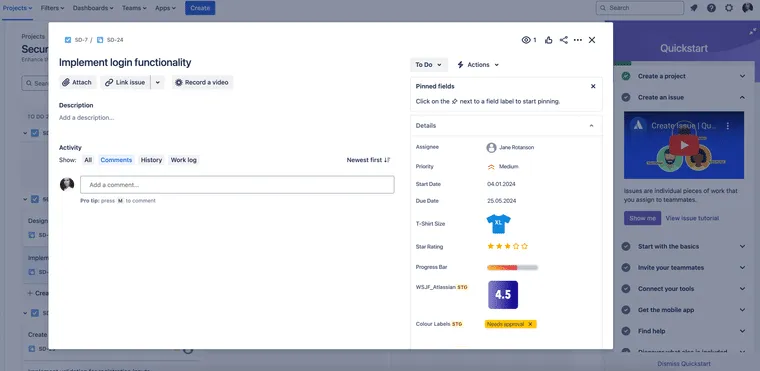760x371 pixels.
Task: Open the To Do status dropdown
Action: point(429,65)
